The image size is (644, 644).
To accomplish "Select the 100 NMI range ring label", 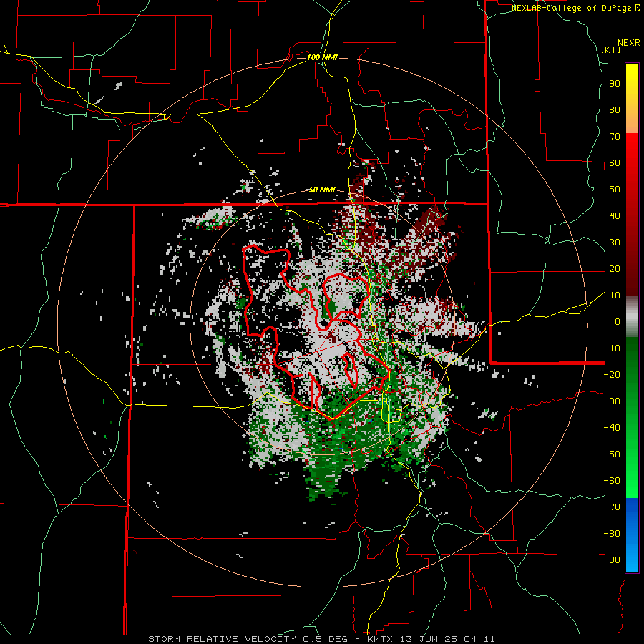I will pyautogui.click(x=322, y=57).
